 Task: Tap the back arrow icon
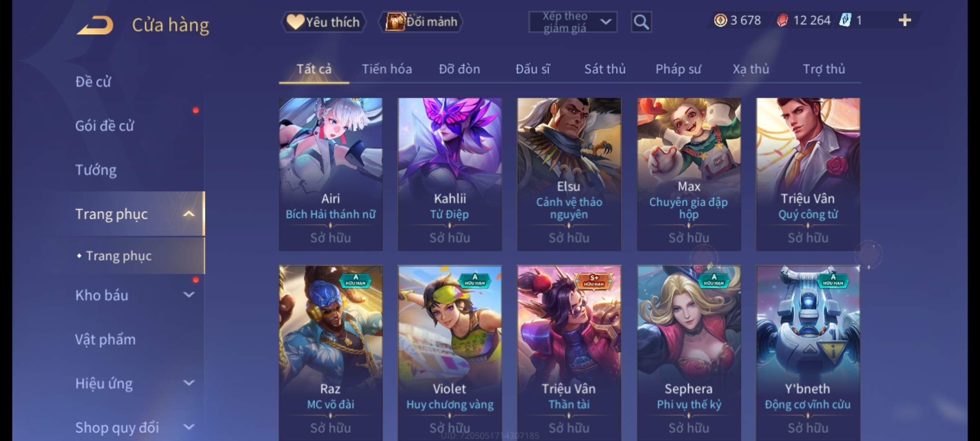coord(95,25)
